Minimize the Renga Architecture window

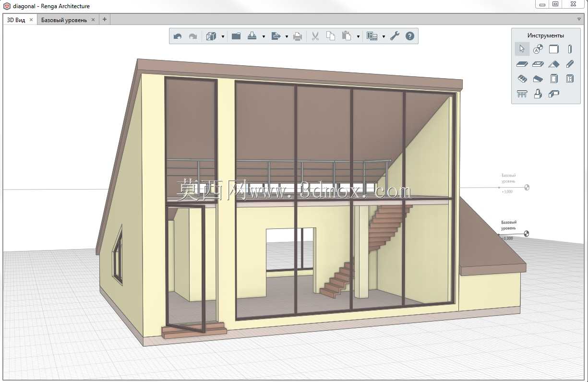coord(542,4)
